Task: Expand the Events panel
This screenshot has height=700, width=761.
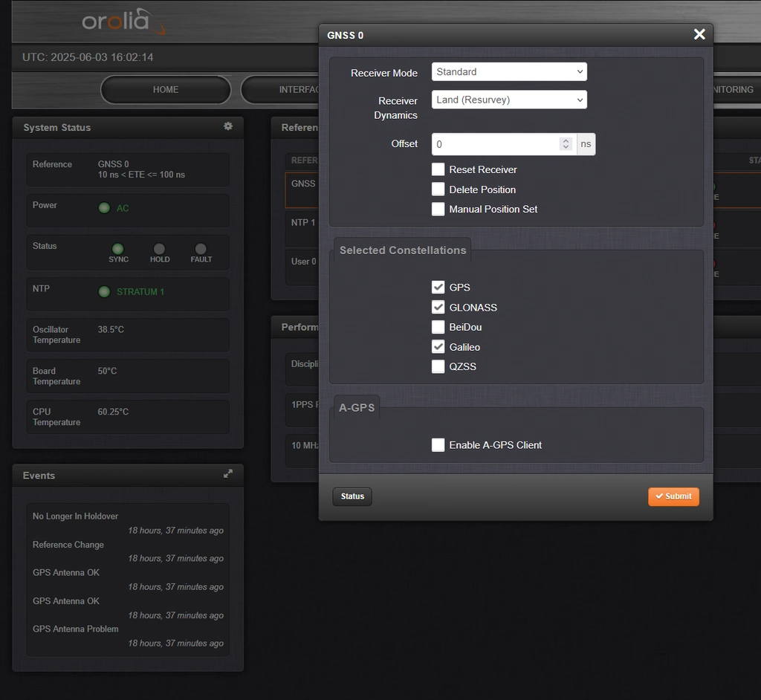Action: [227, 474]
